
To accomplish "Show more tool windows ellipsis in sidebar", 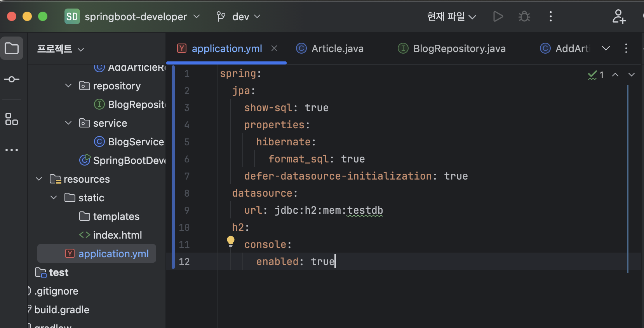I will click(12, 150).
